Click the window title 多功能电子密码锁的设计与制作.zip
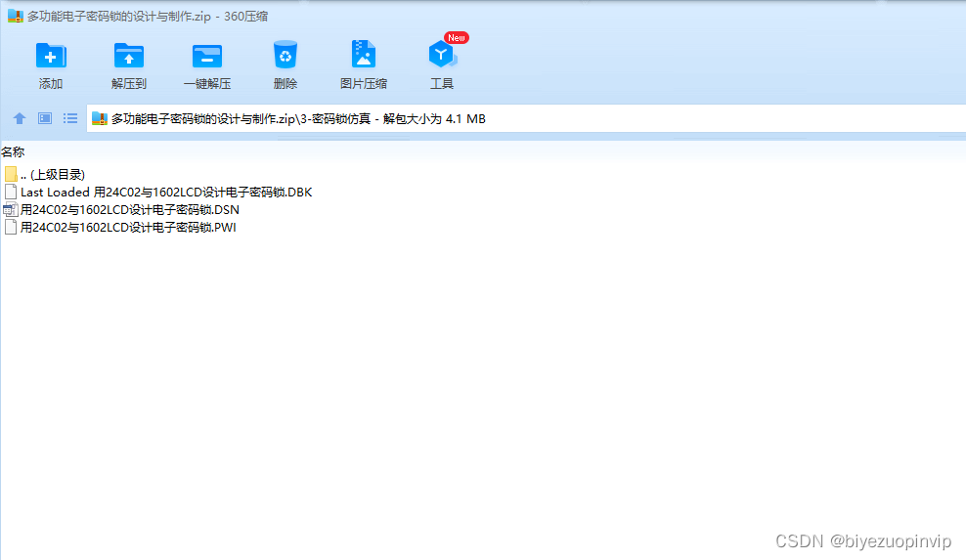Viewport: 966px width, 560px height. pos(119,16)
